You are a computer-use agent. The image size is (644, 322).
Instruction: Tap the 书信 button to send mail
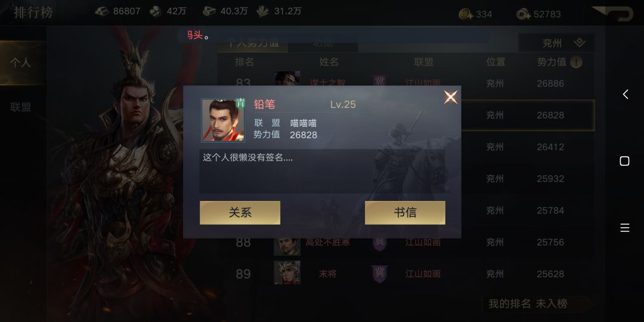point(405,213)
